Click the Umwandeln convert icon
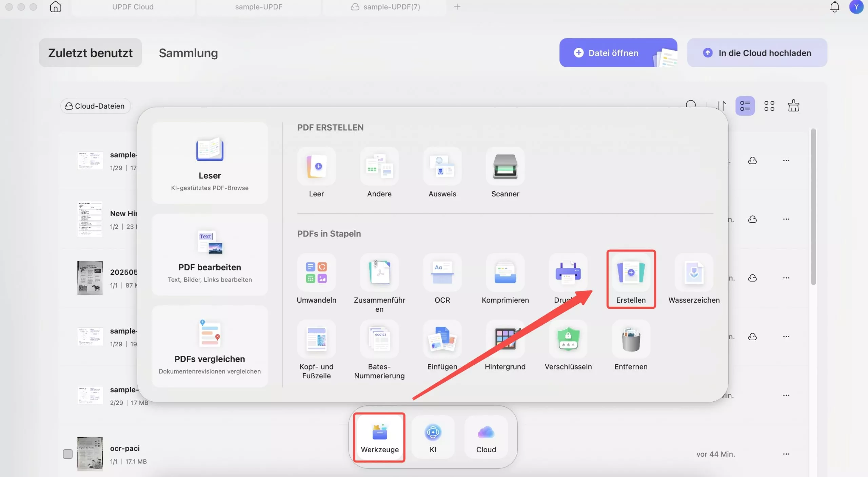868x477 pixels. tap(316, 273)
